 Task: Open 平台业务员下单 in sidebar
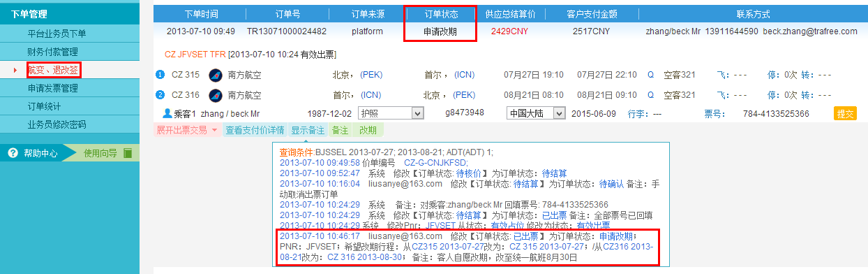[57, 34]
